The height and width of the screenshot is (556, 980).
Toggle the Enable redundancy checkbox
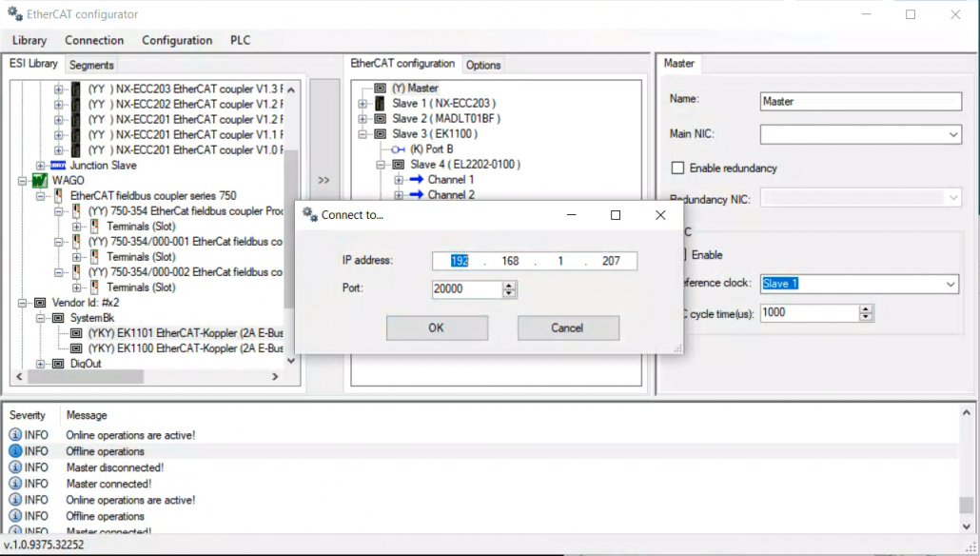(677, 169)
